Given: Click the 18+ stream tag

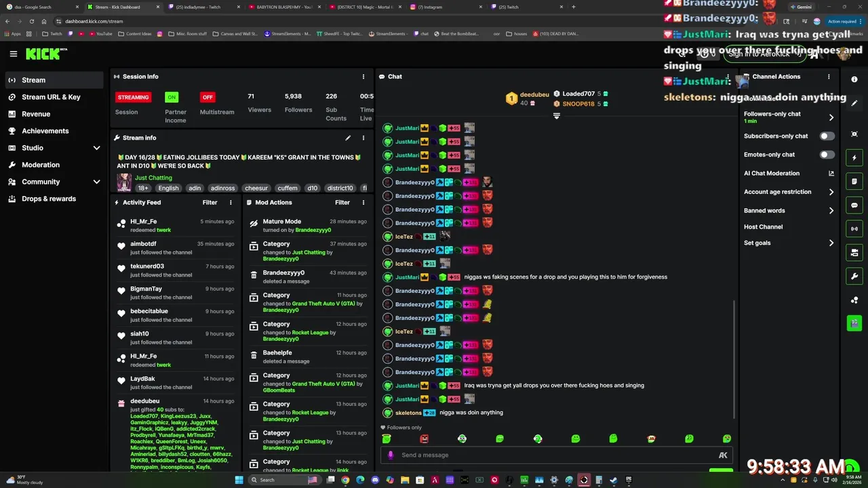Looking at the screenshot, I should [143, 188].
